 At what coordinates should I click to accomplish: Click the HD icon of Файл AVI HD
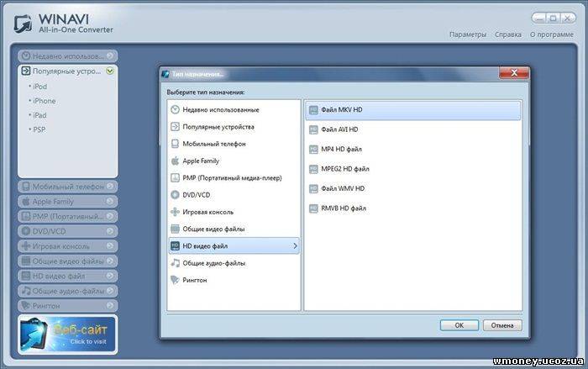[313, 130]
